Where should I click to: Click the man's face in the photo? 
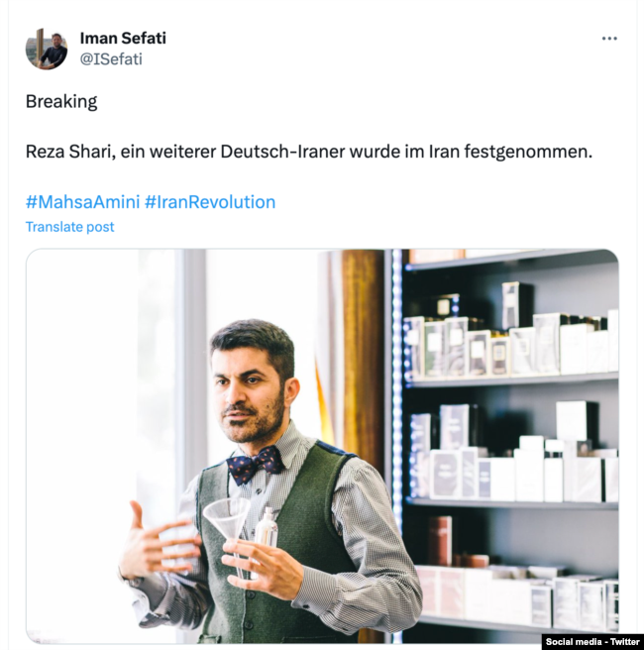tap(253, 389)
